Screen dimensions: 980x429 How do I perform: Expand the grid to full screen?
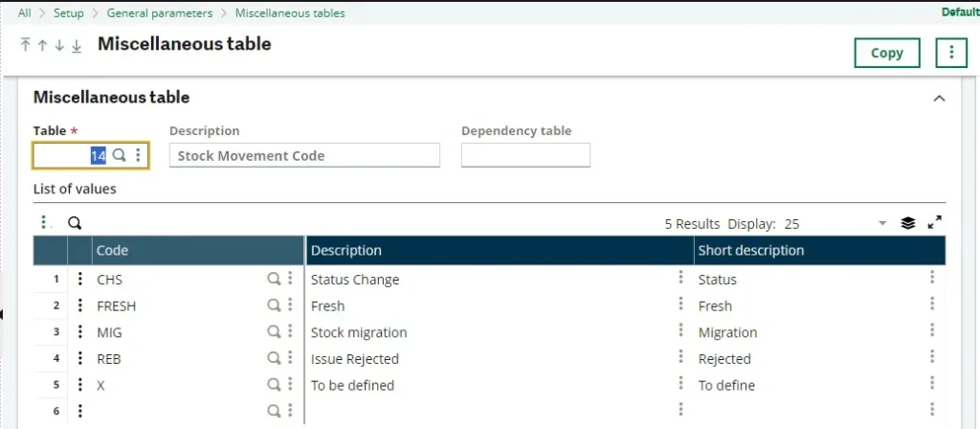934,222
